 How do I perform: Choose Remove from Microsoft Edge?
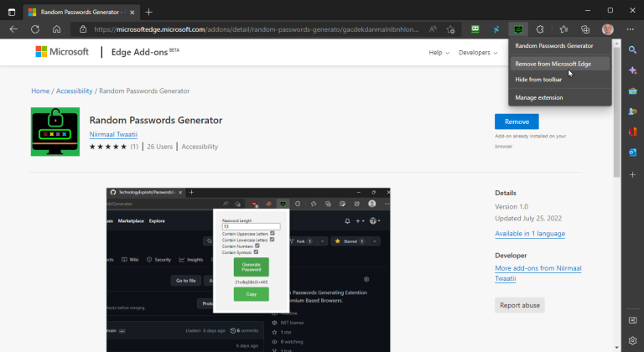pyautogui.click(x=560, y=64)
